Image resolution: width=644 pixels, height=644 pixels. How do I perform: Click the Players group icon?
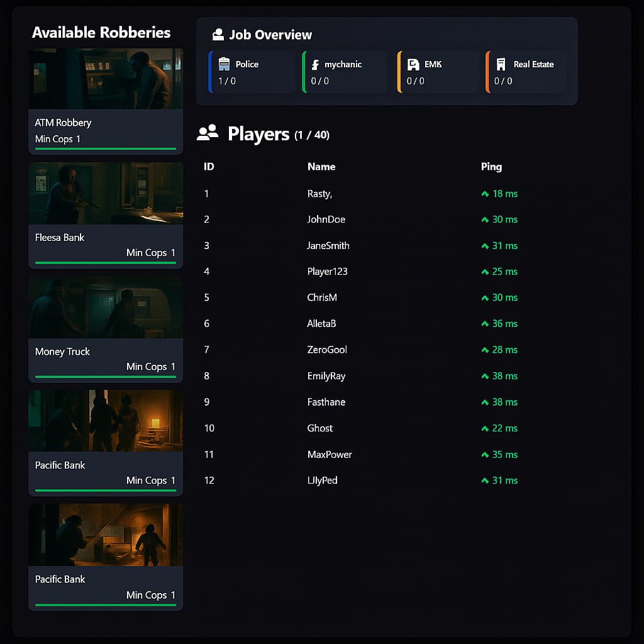(x=206, y=133)
